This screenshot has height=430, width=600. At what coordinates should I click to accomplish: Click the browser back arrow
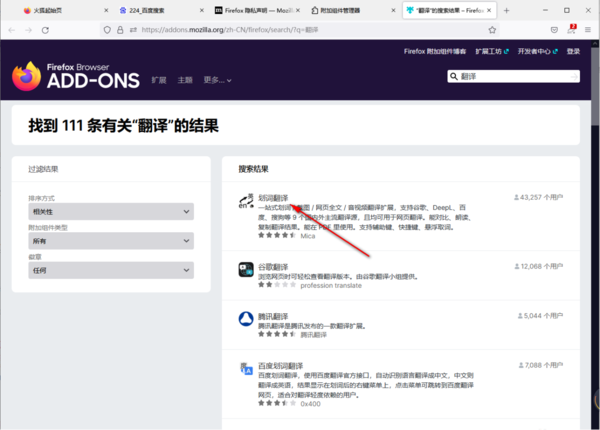pos(11,30)
